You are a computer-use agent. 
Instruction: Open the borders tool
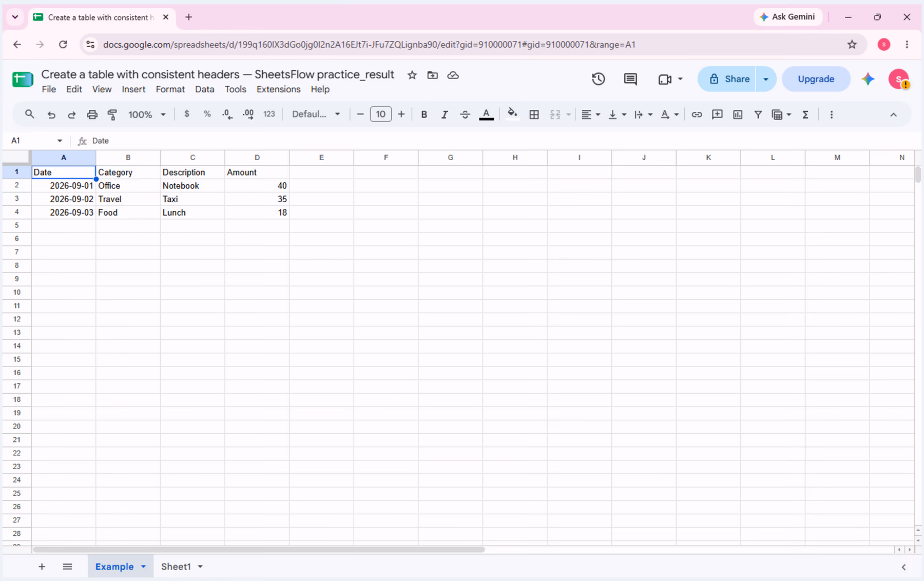pyautogui.click(x=534, y=114)
